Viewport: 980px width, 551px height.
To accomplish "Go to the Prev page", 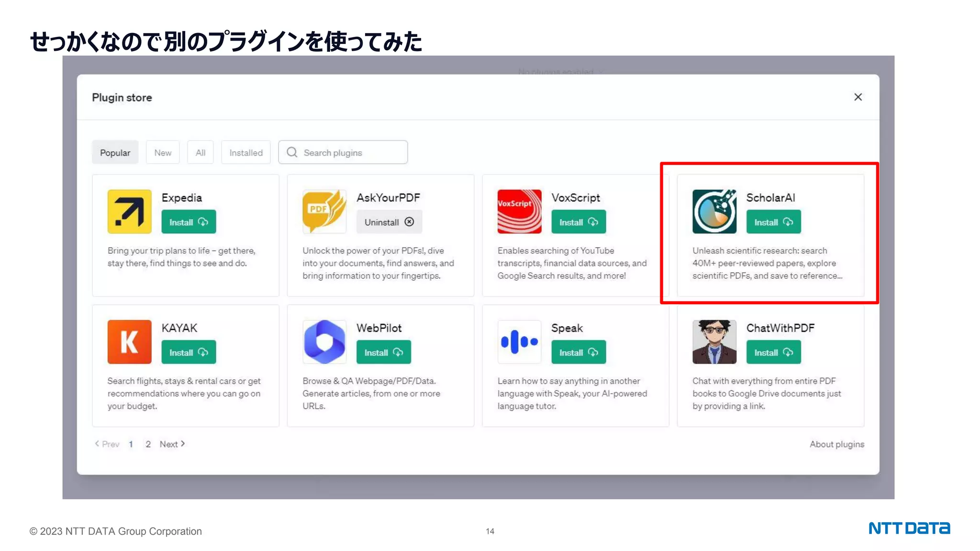I will (107, 444).
